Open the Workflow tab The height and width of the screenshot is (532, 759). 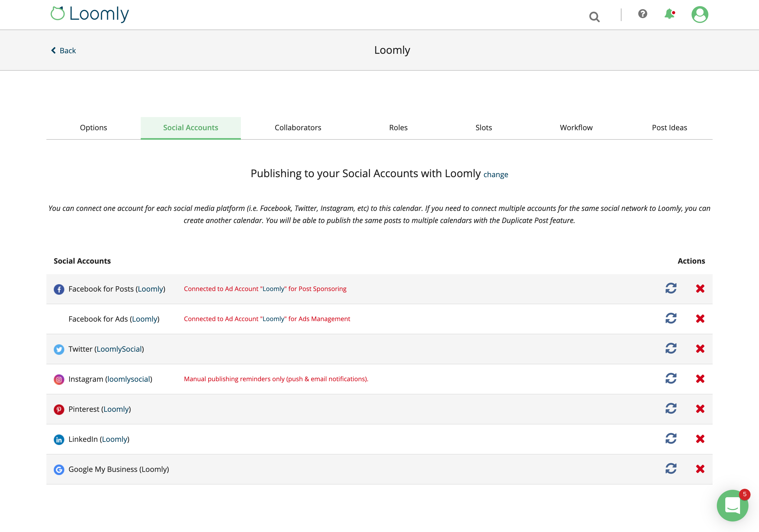click(x=576, y=128)
